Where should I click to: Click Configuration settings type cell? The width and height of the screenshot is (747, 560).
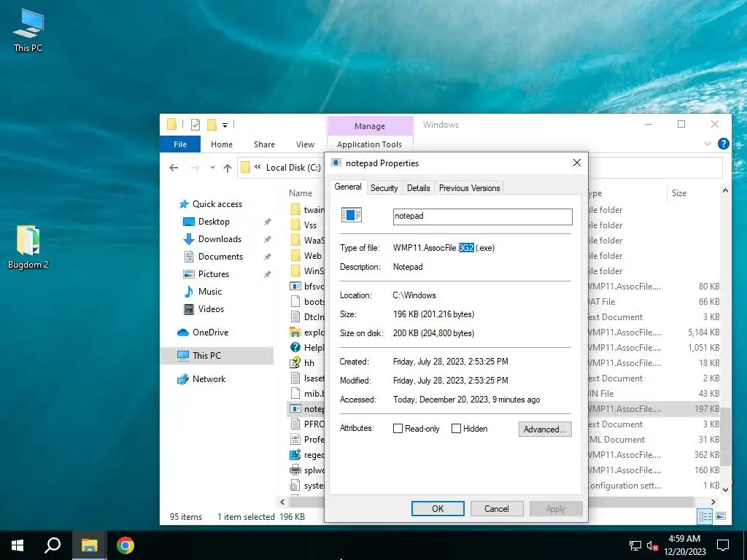point(624,486)
